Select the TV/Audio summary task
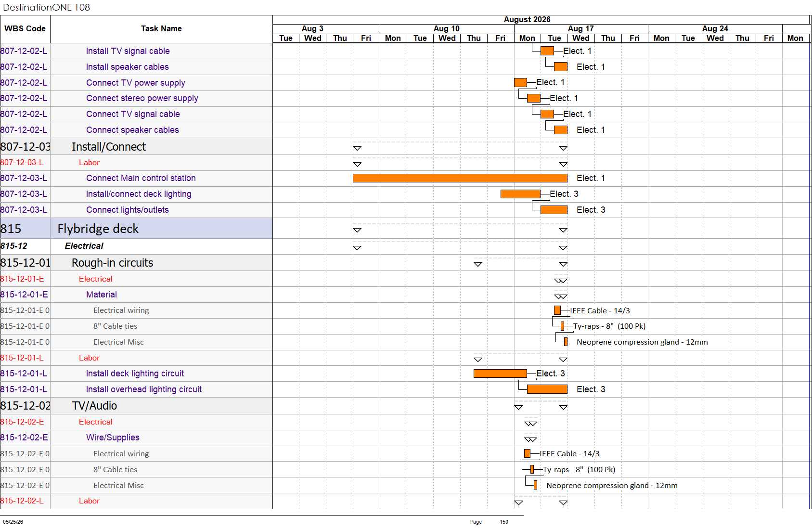812x528 pixels. (94, 406)
